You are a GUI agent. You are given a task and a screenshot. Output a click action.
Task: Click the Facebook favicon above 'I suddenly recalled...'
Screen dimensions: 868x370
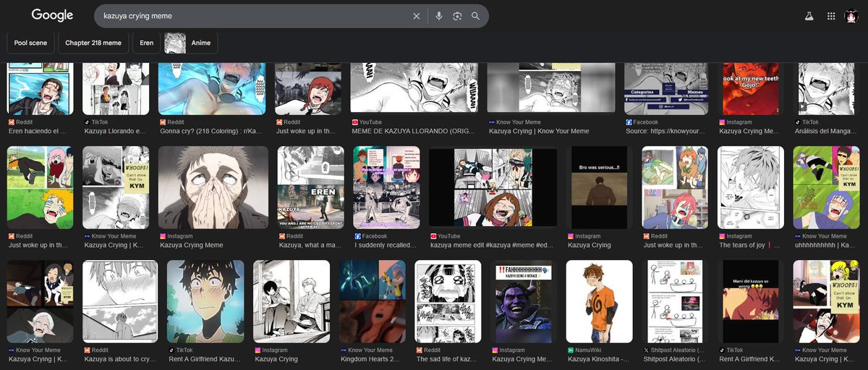(x=357, y=236)
